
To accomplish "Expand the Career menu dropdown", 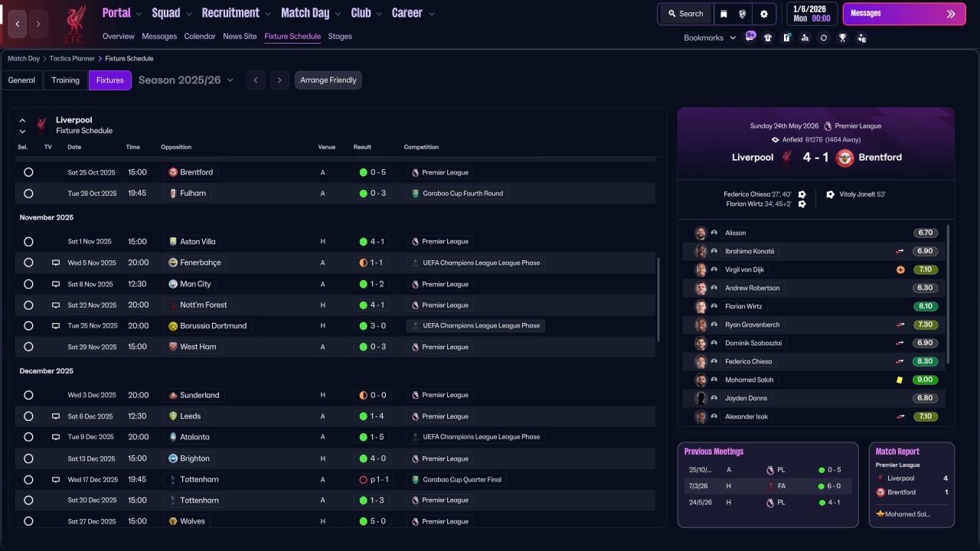I will [431, 14].
